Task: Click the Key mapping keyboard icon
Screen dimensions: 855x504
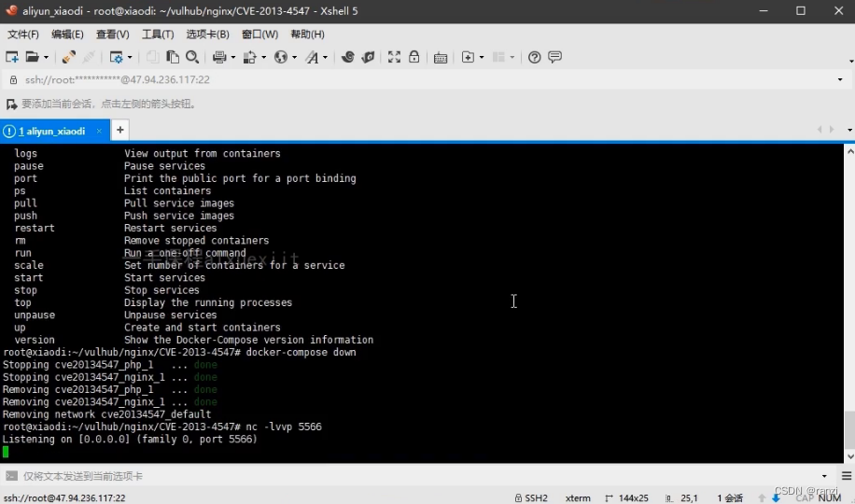Action: click(441, 58)
